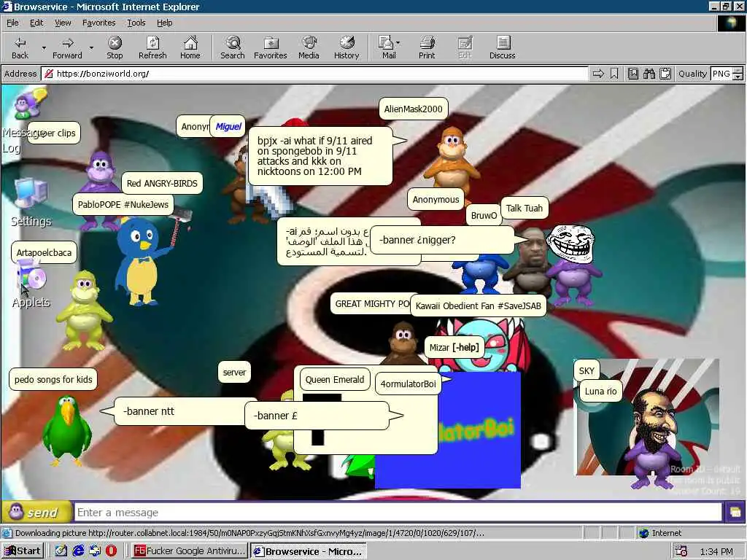Print the current page

click(x=427, y=47)
